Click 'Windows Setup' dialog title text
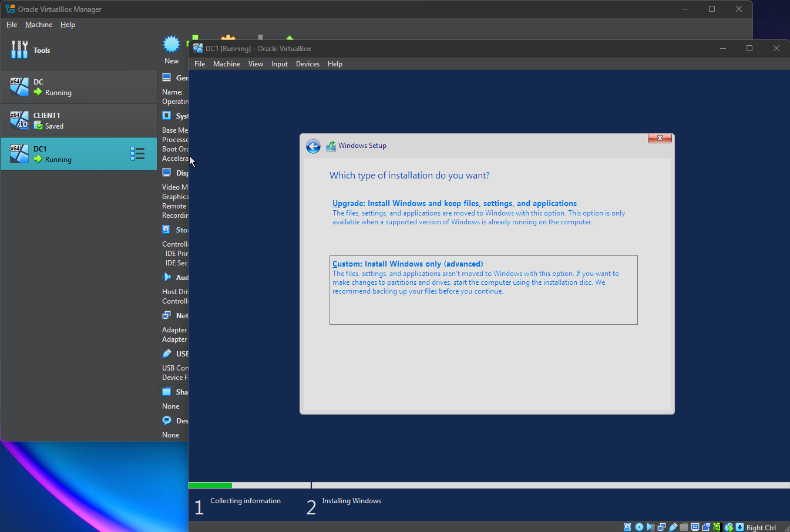This screenshot has width=790, height=532. point(362,146)
